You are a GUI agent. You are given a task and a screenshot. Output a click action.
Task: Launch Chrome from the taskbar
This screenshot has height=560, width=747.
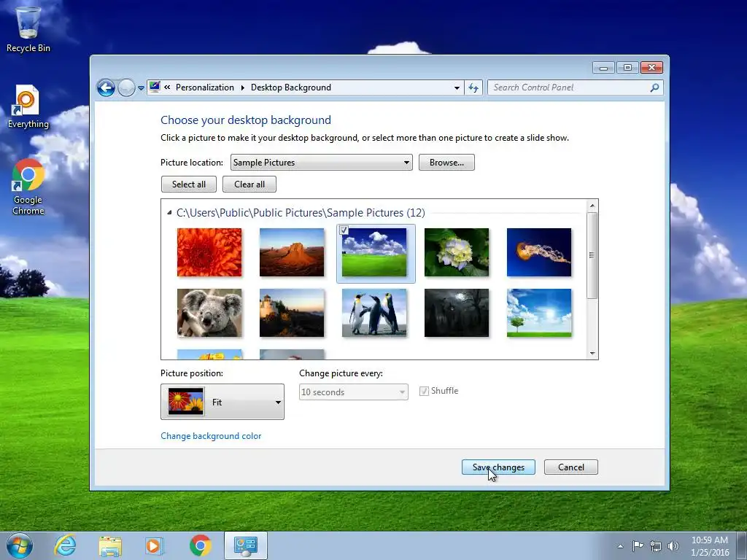click(200, 545)
